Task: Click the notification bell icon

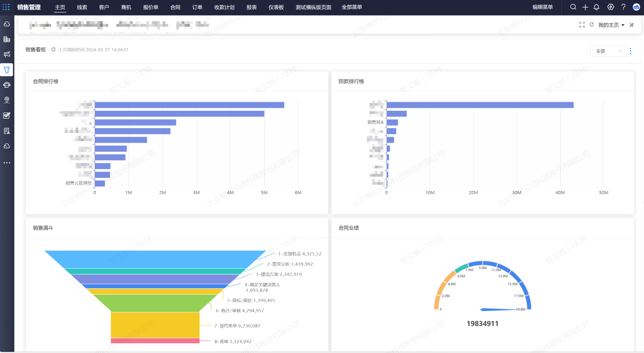Action: point(596,7)
